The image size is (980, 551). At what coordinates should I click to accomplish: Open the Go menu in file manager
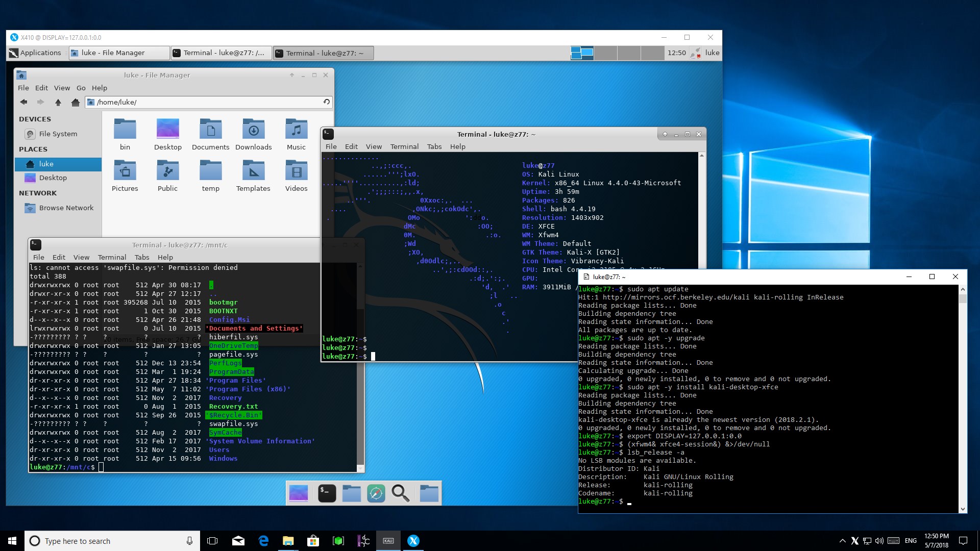point(81,88)
